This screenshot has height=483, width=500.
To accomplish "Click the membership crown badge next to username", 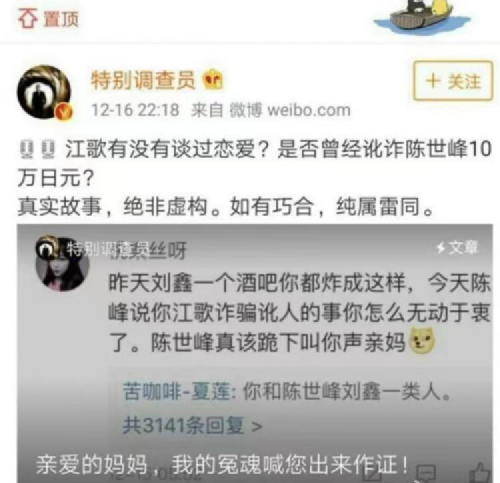I will 213,79.
